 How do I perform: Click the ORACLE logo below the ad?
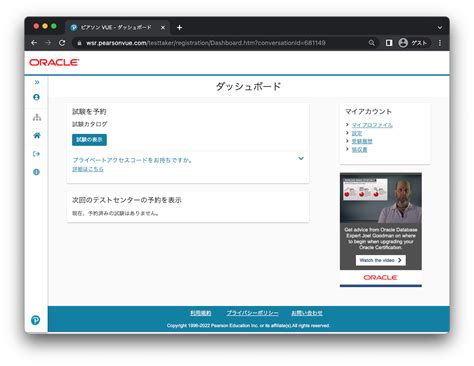tap(380, 277)
